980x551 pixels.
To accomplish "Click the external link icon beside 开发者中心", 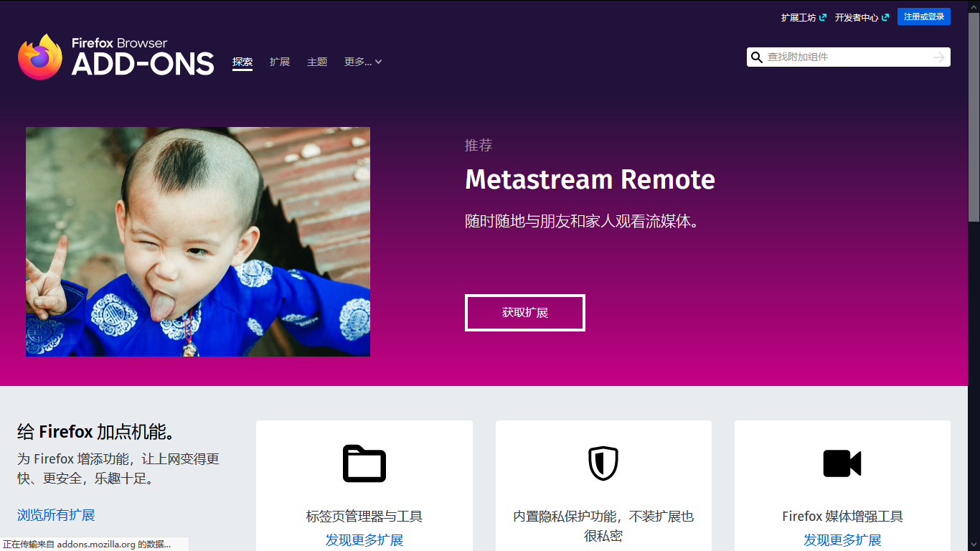I will pyautogui.click(x=885, y=17).
